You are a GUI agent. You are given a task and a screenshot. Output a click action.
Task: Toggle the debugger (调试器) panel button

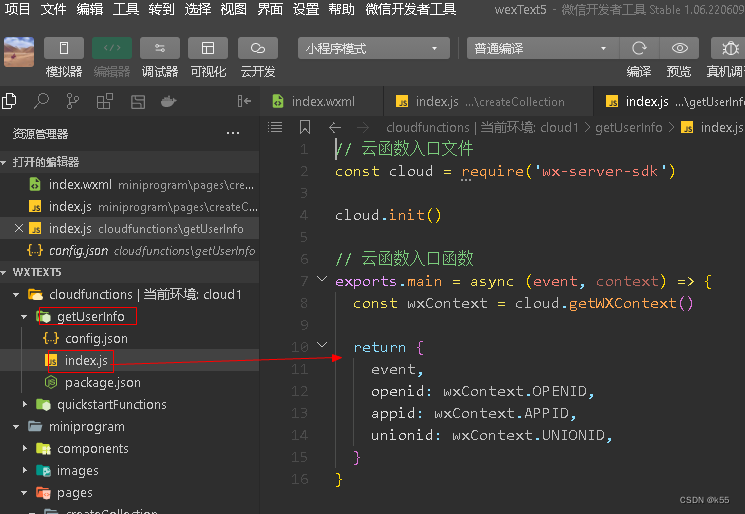point(160,48)
